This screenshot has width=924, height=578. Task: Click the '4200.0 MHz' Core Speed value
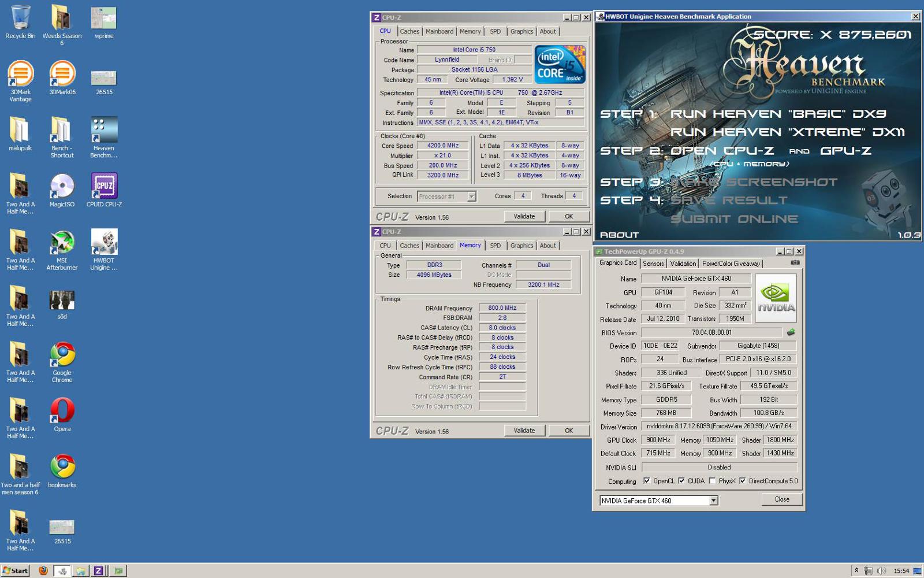coord(443,146)
